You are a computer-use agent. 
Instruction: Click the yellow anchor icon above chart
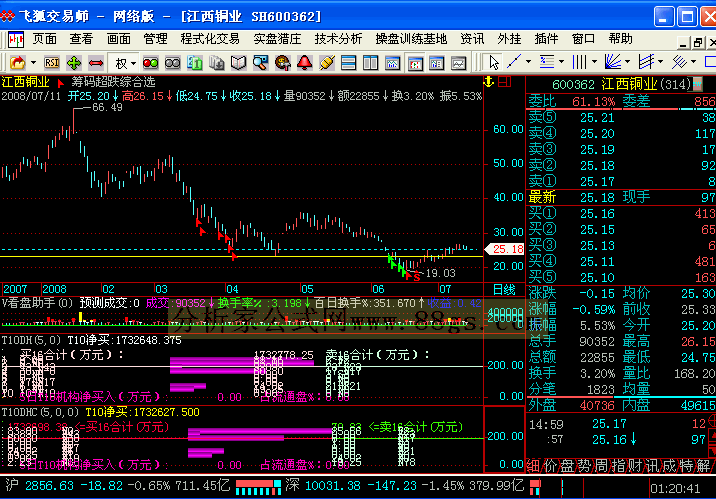pos(489,82)
